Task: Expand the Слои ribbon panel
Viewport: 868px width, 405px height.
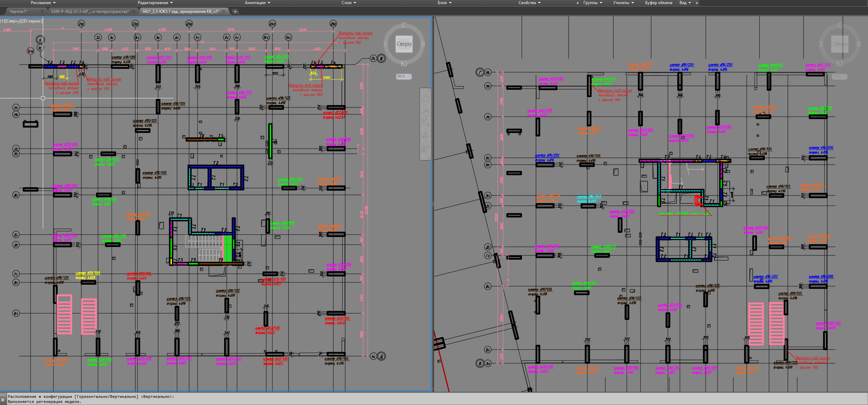Action: tap(349, 3)
